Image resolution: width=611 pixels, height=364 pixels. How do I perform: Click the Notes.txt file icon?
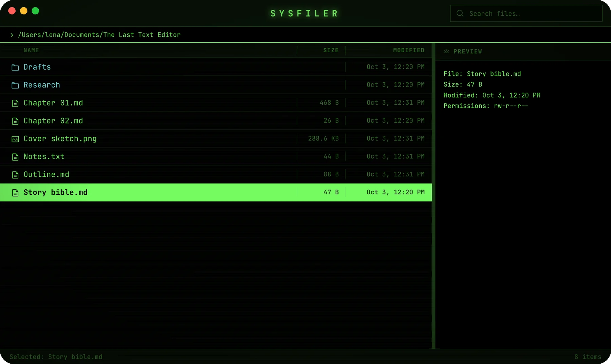pos(15,157)
